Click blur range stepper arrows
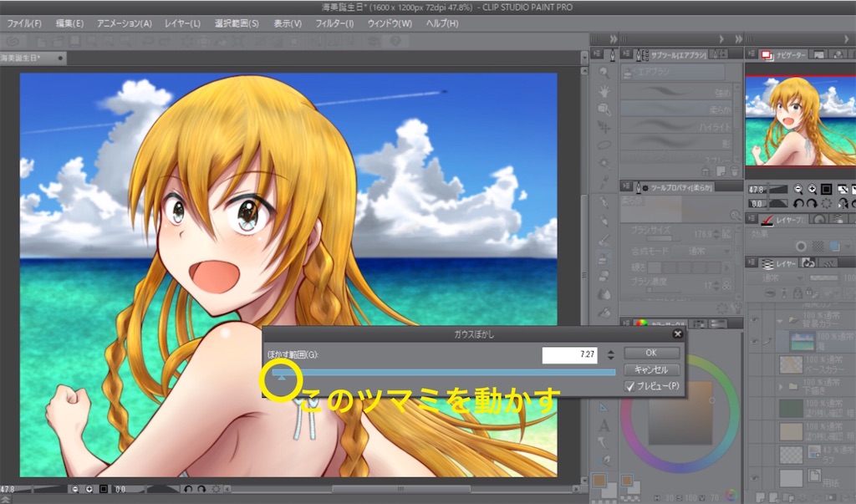856x504 pixels. coord(611,355)
